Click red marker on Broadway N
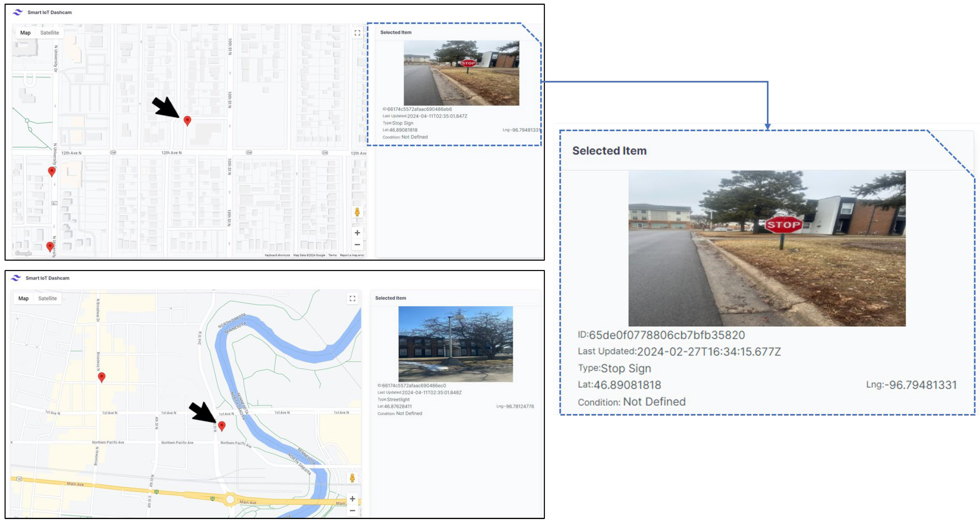 pos(102,376)
